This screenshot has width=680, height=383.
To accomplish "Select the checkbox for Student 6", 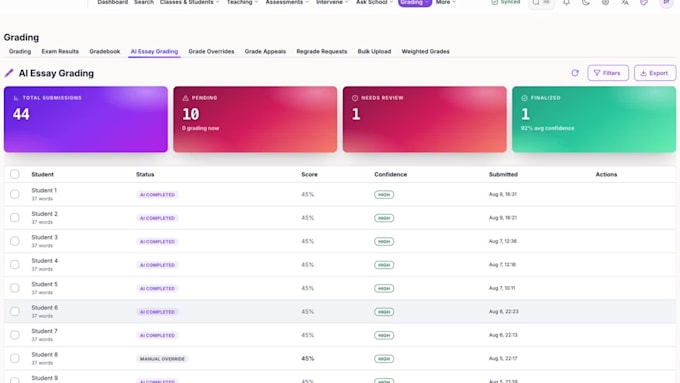I will 15,311.
